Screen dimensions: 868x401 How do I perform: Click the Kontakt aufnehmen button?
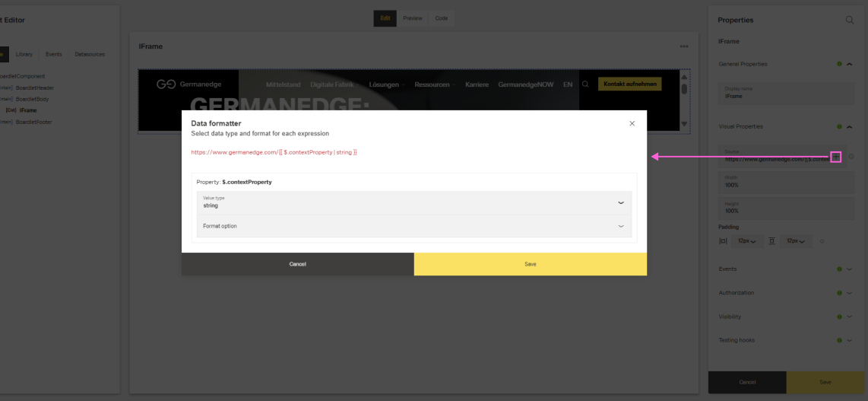[x=629, y=84]
